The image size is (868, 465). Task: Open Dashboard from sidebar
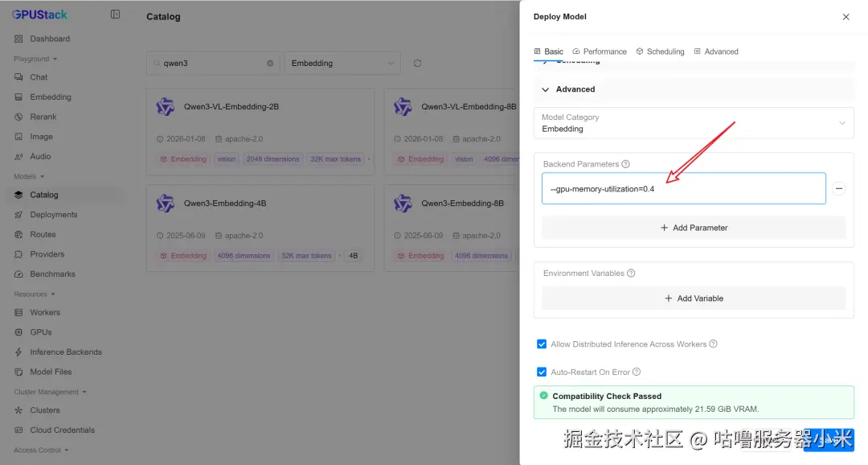click(50, 39)
